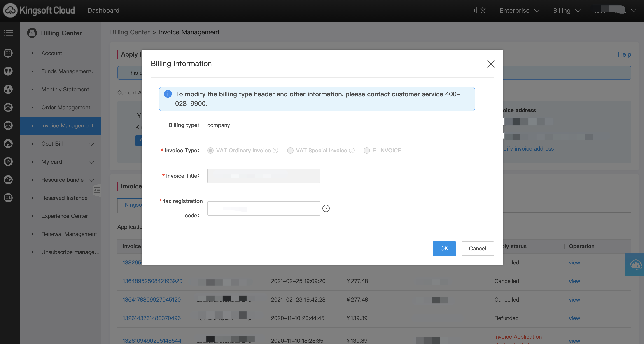Go to Dashboard in top bar
This screenshot has width=644, height=344.
(103, 10)
